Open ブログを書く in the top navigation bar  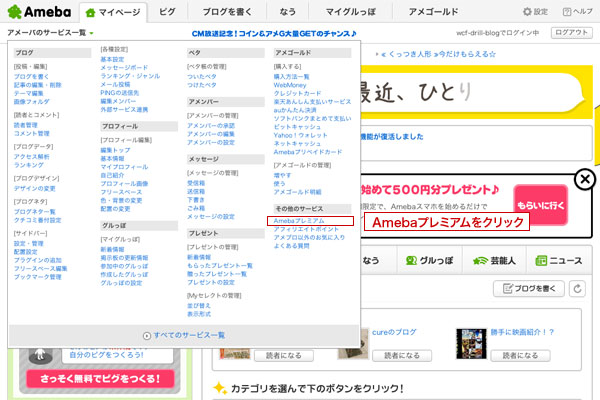point(227,12)
